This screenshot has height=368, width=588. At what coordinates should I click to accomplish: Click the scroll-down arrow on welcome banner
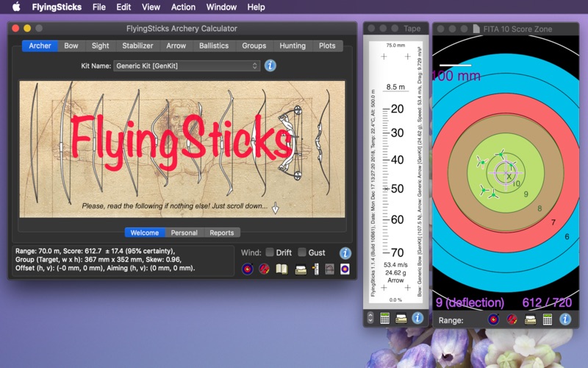point(275,208)
